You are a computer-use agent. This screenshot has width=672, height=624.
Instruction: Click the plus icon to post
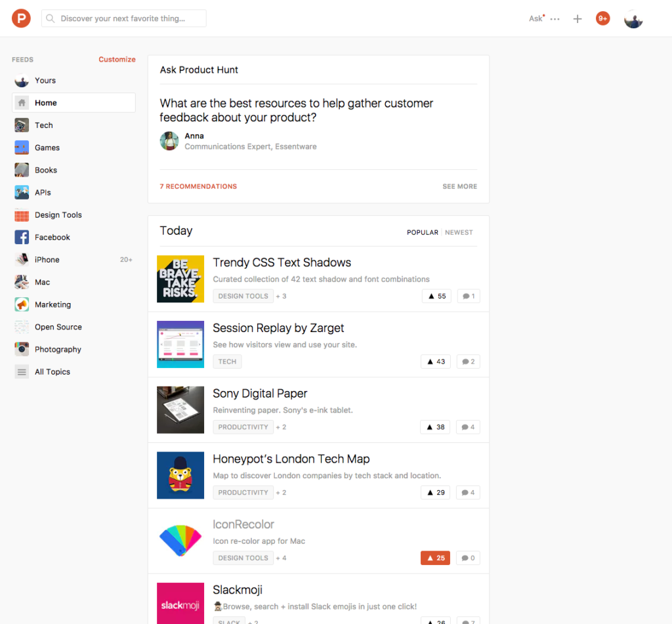tap(577, 19)
